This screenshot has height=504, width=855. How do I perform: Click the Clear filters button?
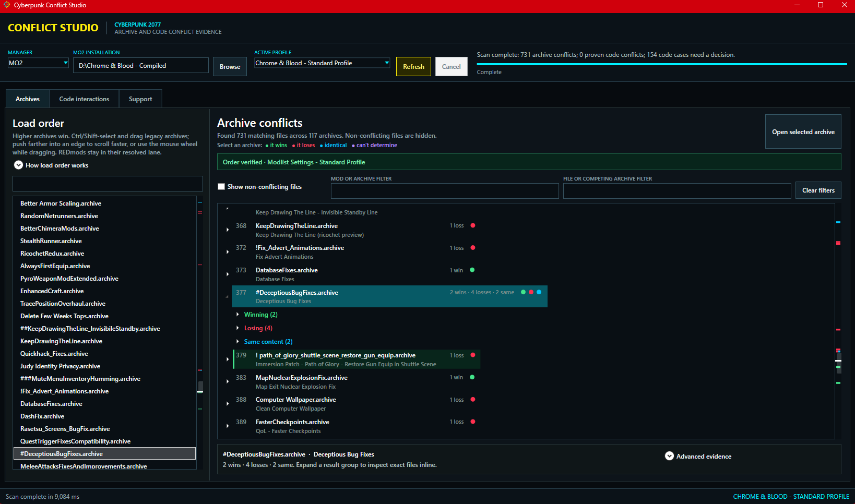818,190
